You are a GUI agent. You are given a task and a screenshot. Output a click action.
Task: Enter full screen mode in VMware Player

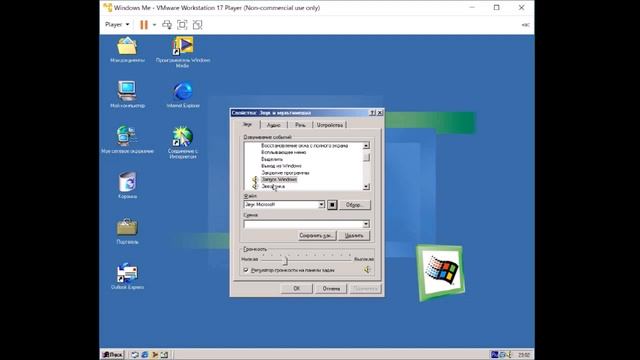point(182,25)
